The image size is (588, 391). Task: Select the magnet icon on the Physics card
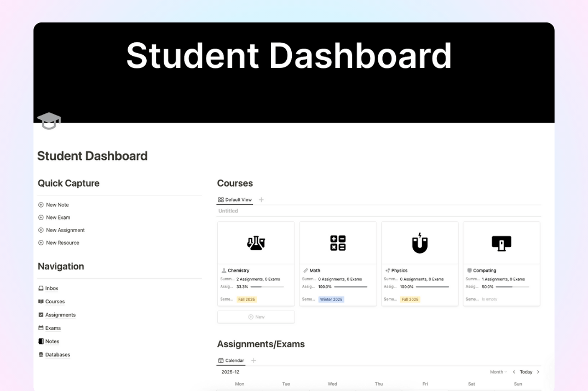(x=419, y=242)
